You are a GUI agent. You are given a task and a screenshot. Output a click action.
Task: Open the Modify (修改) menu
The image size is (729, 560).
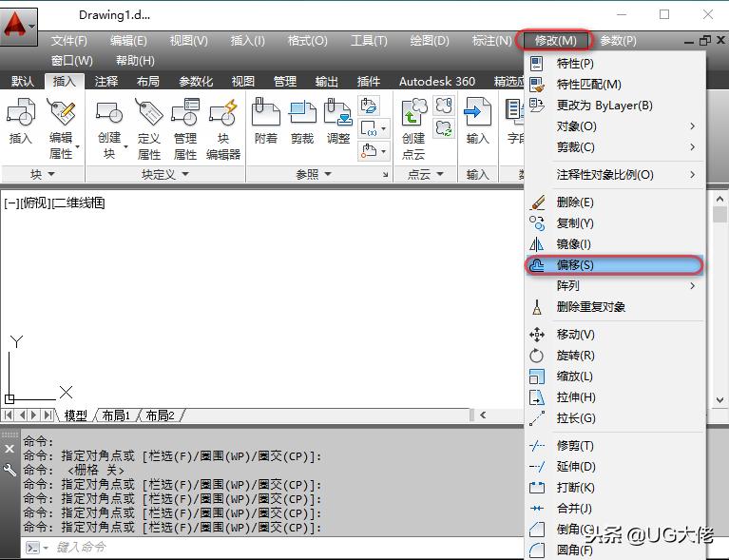(555, 41)
